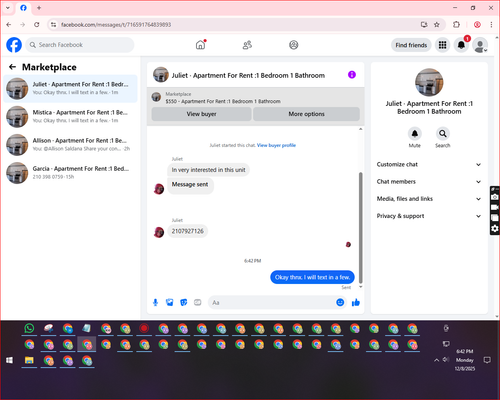Open the Windows notification center
Viewport: 500px width, 400px height.
pyautogui.click(x=487, y=360)
